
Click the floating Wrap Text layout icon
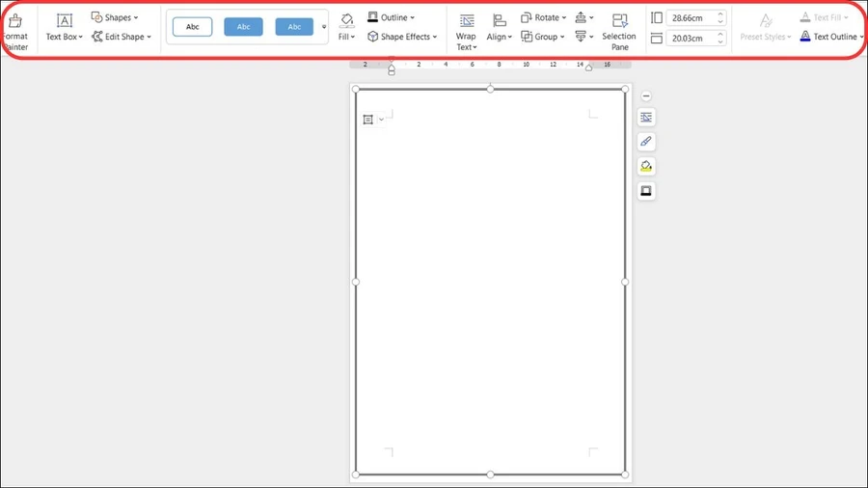[646, 118]
